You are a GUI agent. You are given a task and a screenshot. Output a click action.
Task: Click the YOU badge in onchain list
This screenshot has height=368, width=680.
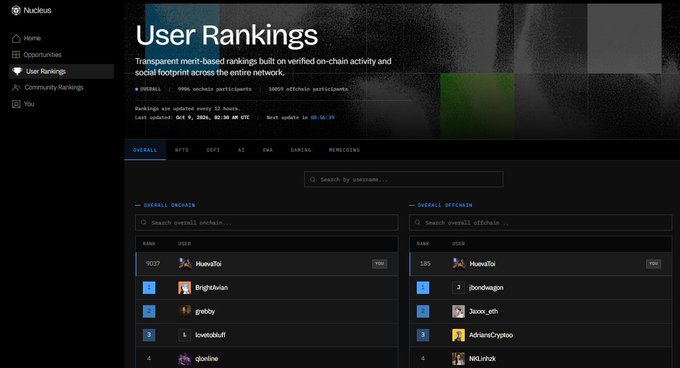(x=379, y=264)
